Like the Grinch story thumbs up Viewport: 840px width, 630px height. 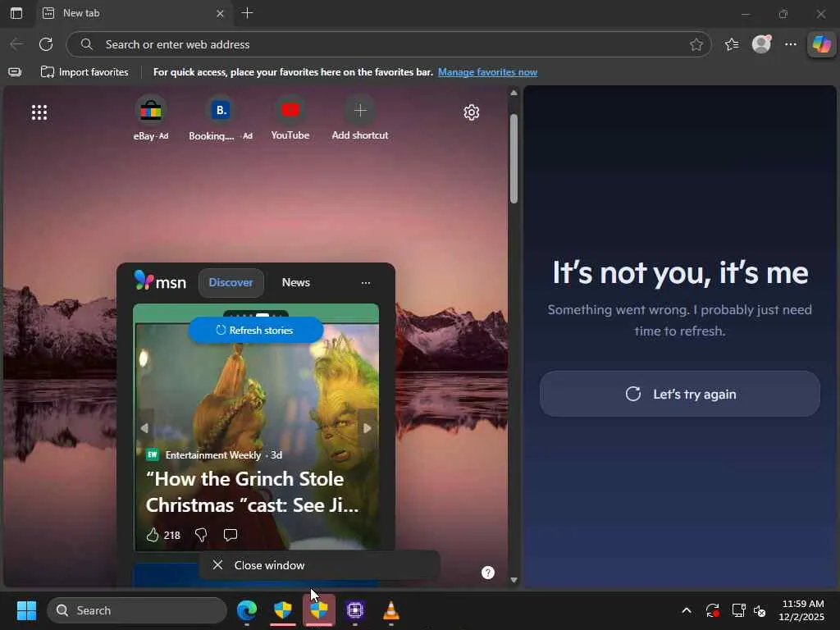[153, 535]
